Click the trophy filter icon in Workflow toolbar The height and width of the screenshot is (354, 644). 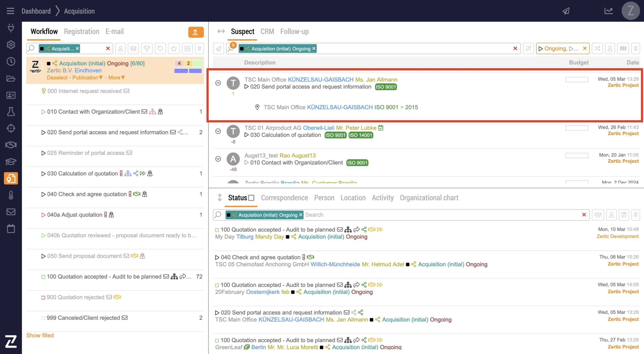coord(147,48)
